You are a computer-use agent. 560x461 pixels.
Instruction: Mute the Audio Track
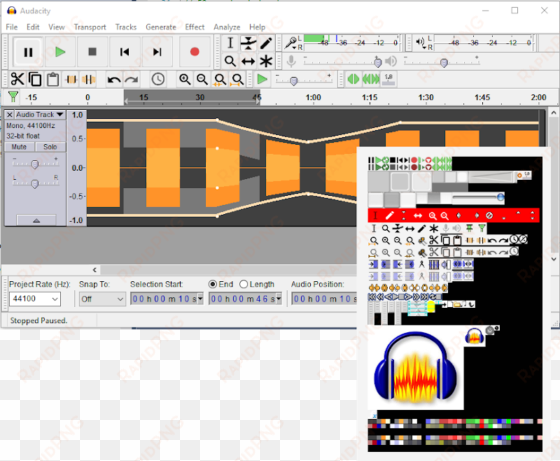pos(19,147)
